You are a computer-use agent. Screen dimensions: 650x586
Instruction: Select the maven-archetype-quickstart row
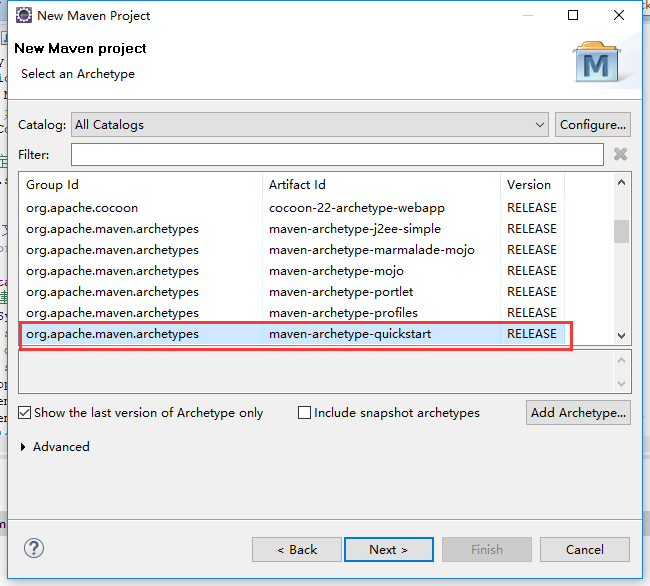pos(292,334)
